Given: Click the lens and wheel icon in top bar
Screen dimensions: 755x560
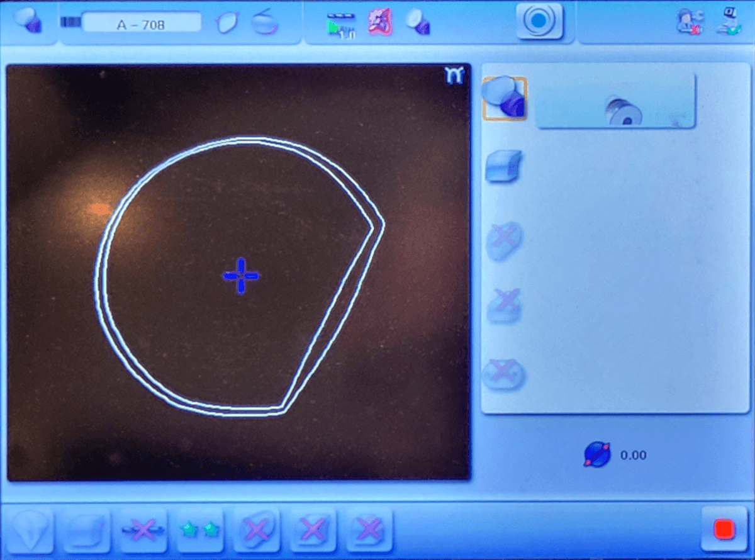Looking at the screenshot, I should coord(417,23).
